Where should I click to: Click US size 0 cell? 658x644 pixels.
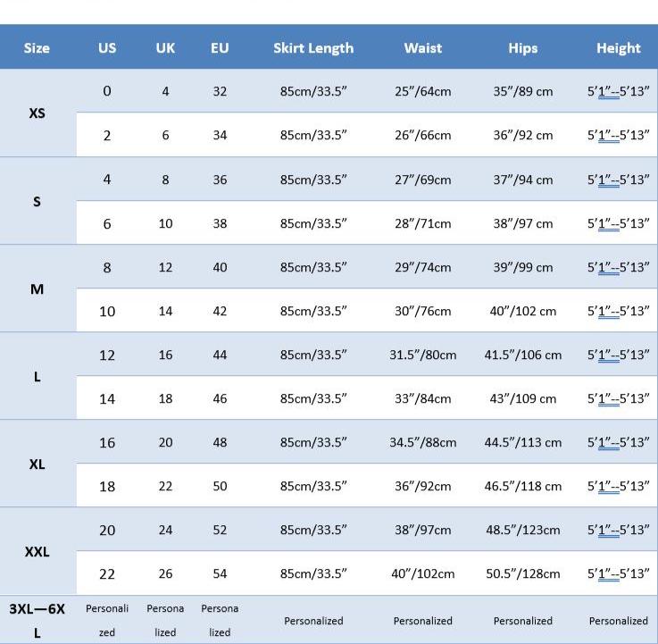tap(107, 91)
